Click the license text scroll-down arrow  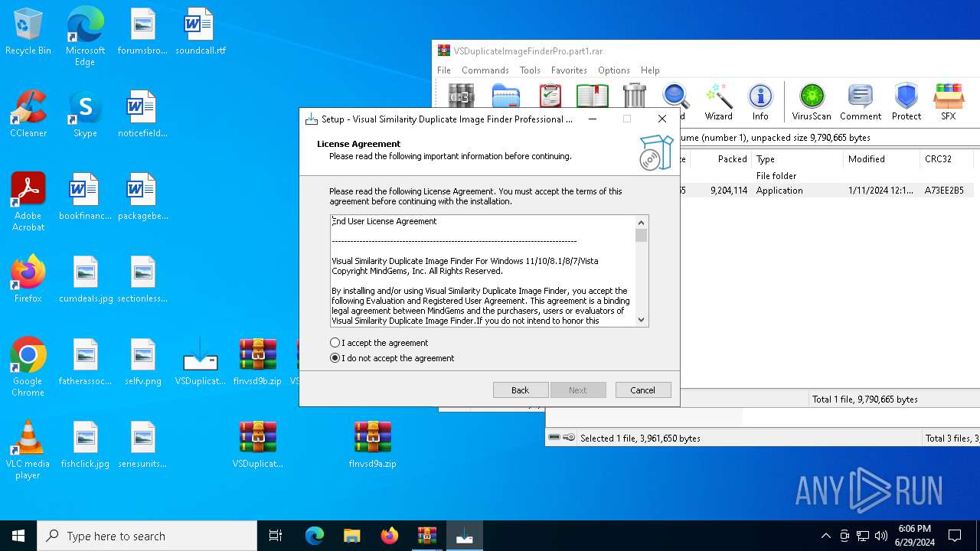pyautogui.click(x=642, y=320)
